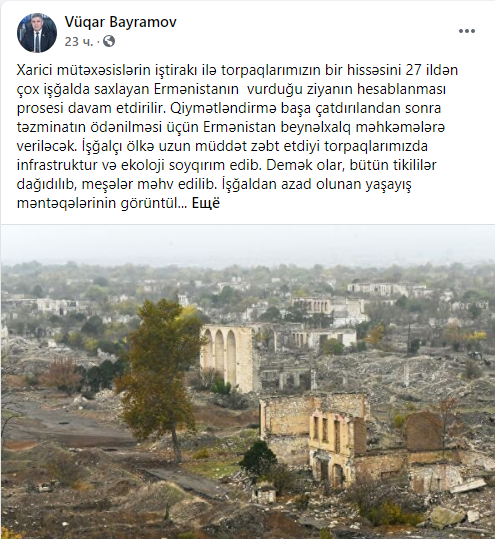Open Vüqar Bayramov's profile picture

(x=37, y=33)
